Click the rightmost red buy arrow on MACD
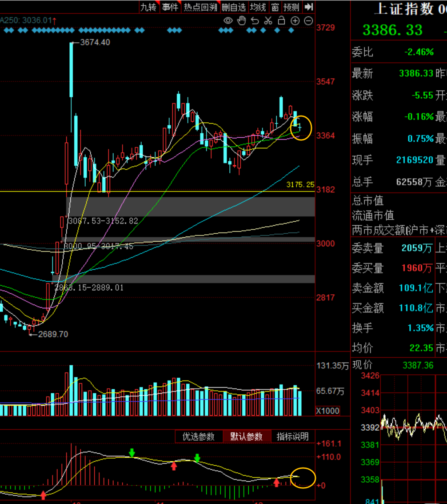The image size is (447, 504). point(276,482)
